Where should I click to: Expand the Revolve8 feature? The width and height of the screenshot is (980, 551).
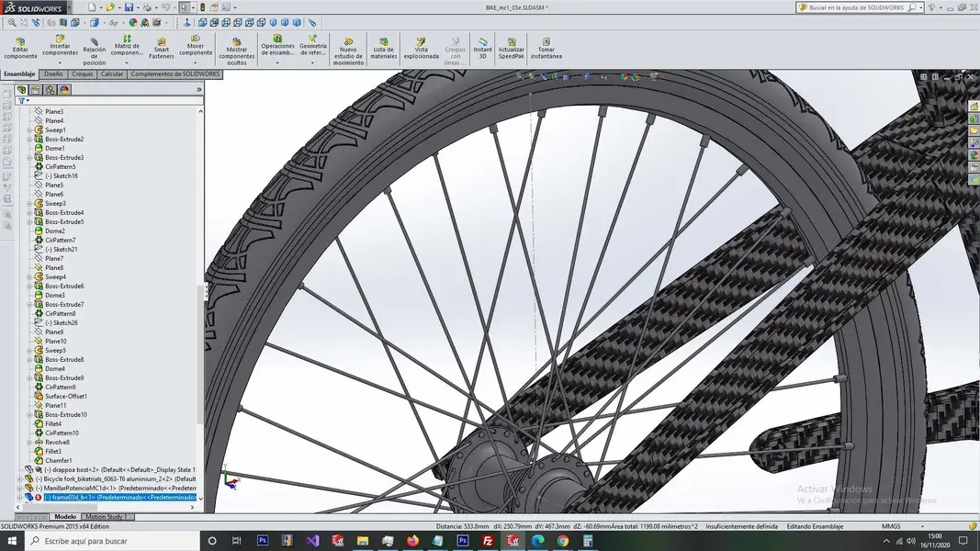[x=29, y=443]
